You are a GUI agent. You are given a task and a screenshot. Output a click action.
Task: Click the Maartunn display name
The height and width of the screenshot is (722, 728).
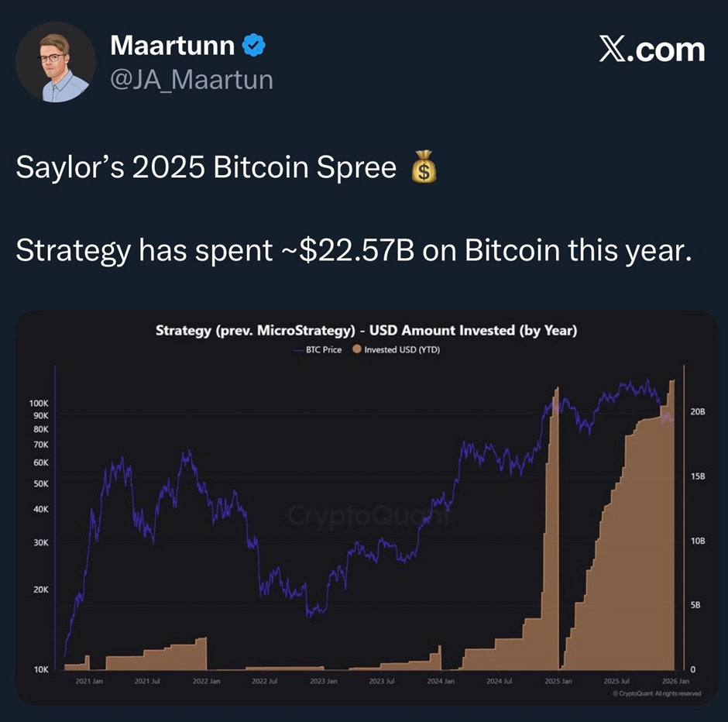pyautogui.click(x=172, y=46)
